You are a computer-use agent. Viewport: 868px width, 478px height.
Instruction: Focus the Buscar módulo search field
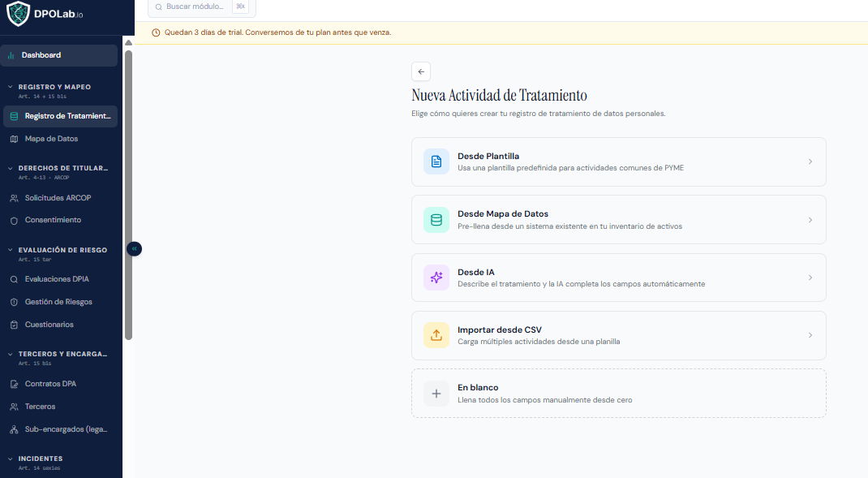coord(201,6)
